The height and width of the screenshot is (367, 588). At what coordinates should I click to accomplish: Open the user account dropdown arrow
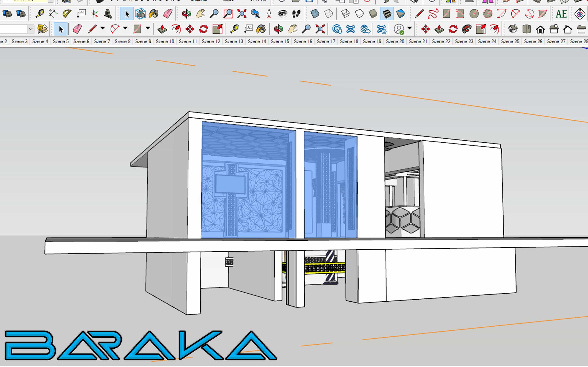click(410, 28)
